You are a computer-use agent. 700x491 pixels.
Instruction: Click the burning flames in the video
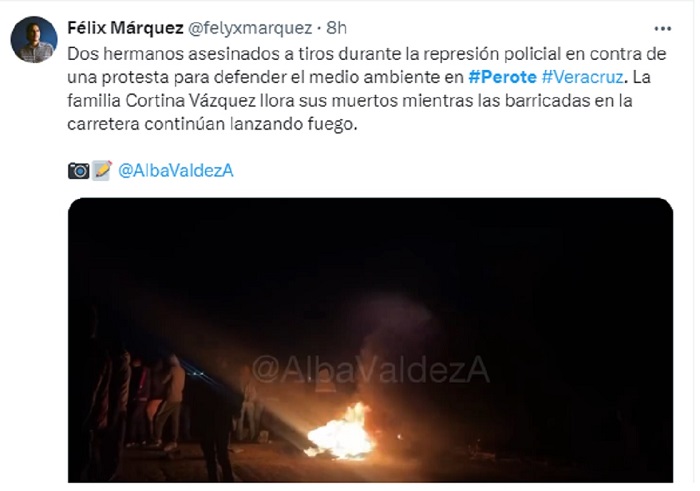coord(341,433)
